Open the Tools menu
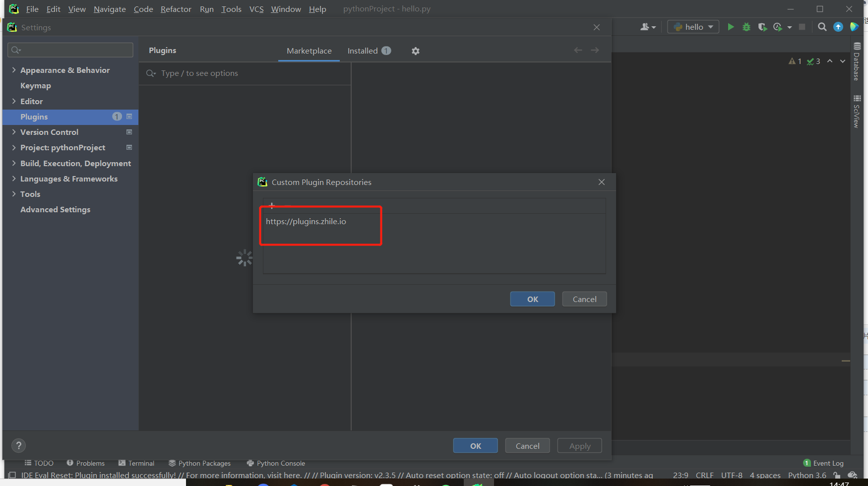This screenshot has width=868, height=486. pos(231,9)
